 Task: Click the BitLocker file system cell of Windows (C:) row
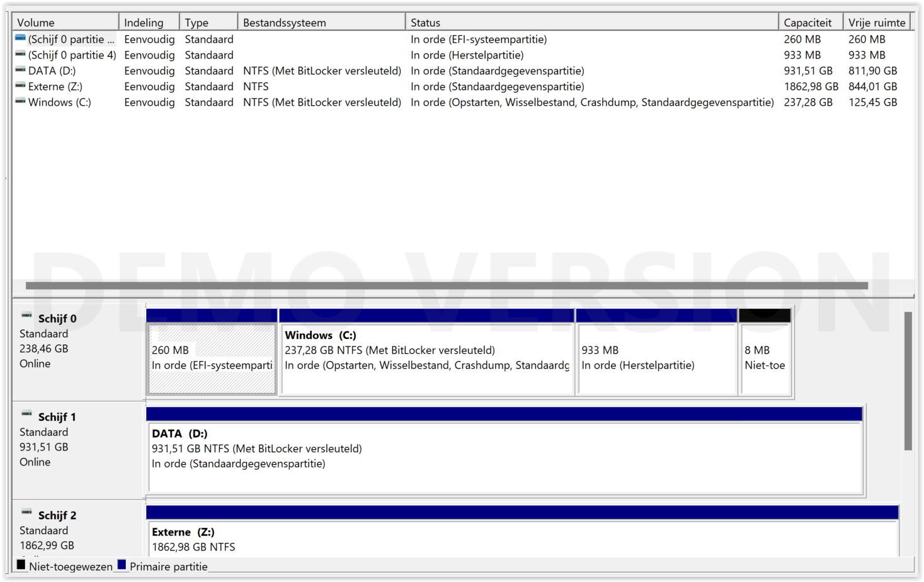322,102
